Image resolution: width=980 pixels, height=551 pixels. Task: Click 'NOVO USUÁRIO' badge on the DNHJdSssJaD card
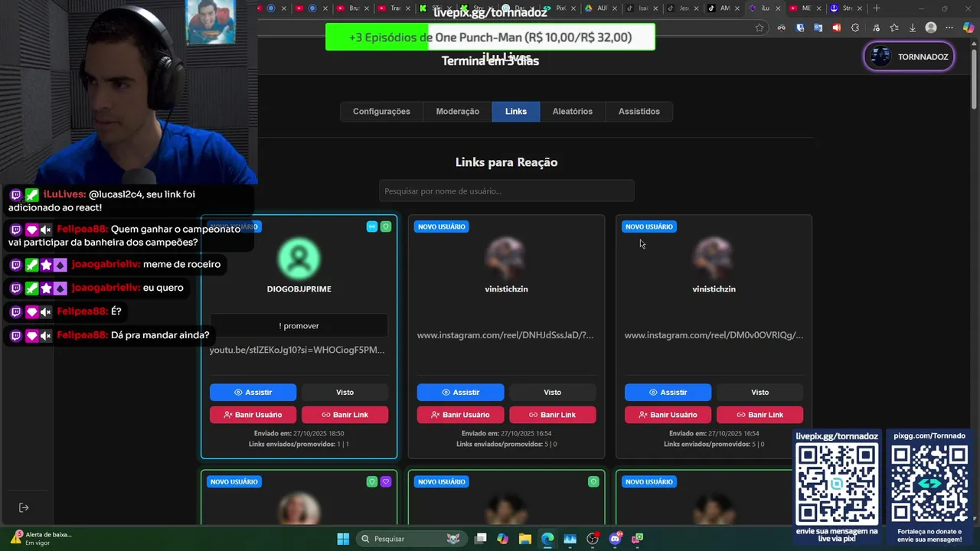(441, 227)
